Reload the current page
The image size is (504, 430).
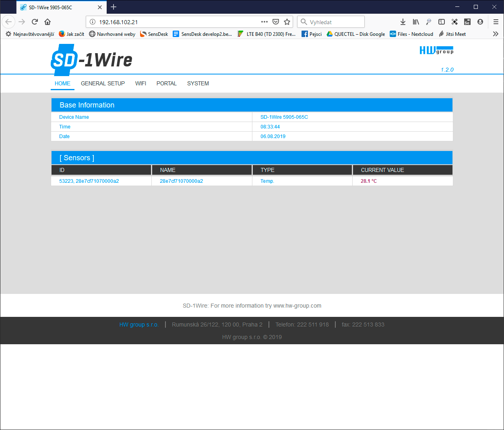[35, 22]
